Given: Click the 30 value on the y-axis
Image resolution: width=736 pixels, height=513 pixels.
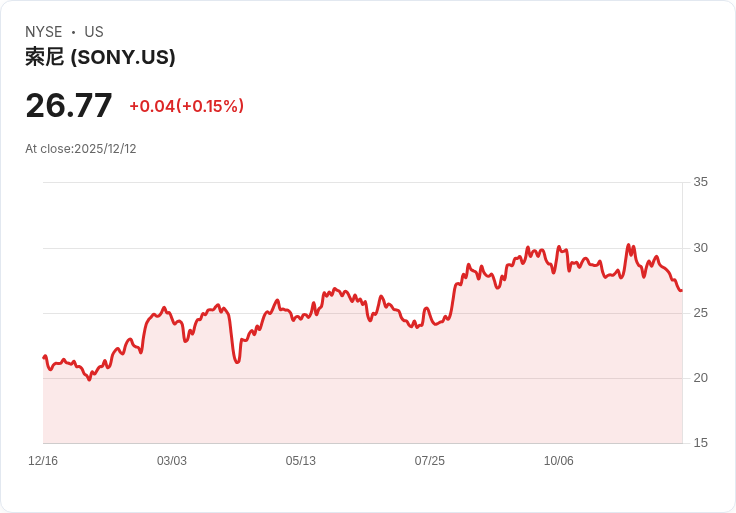Looking at the screenshot, I should tap(700, 247).
